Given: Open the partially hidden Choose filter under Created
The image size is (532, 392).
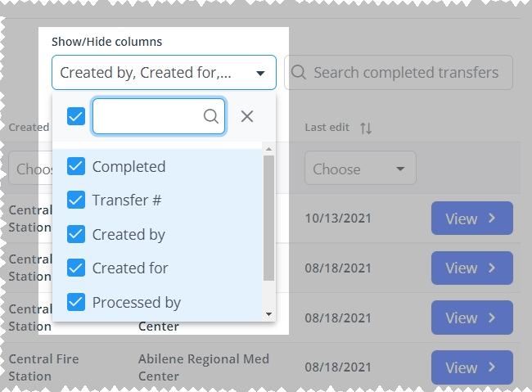Looking at the screenshot, I should (x=30, y=169).
